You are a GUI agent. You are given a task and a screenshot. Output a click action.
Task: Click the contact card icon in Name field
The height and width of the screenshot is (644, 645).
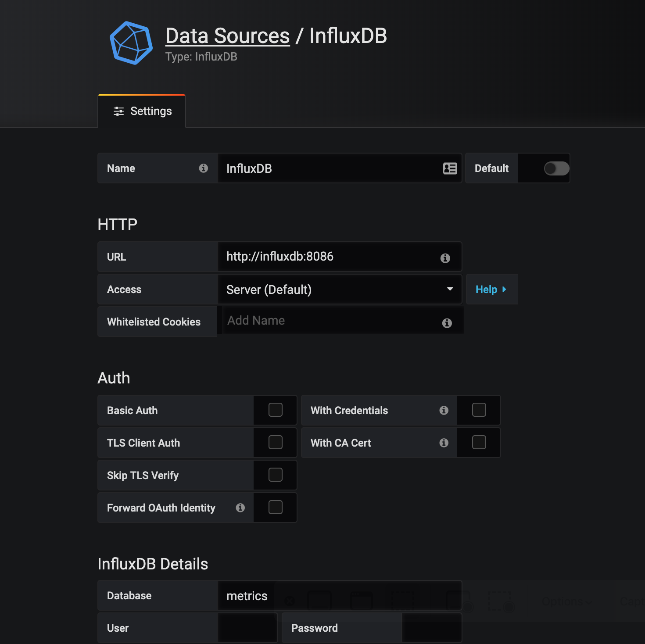point(450,168)
